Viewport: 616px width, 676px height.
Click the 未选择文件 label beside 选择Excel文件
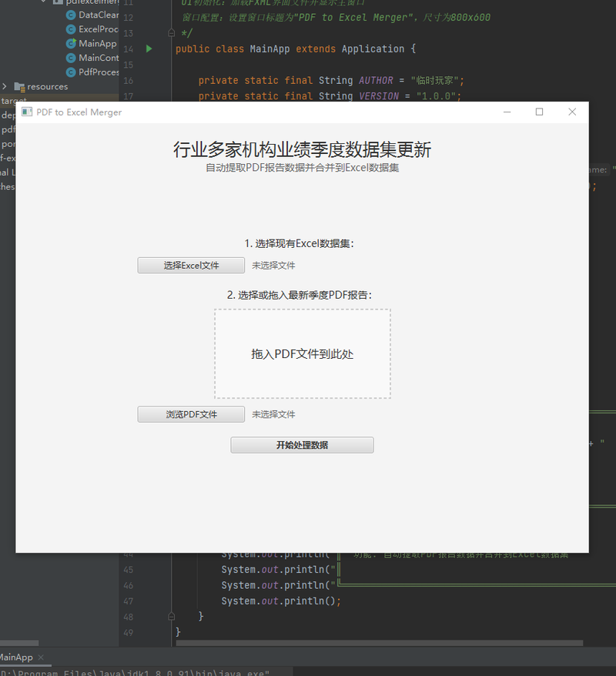(x=273, y=266)
